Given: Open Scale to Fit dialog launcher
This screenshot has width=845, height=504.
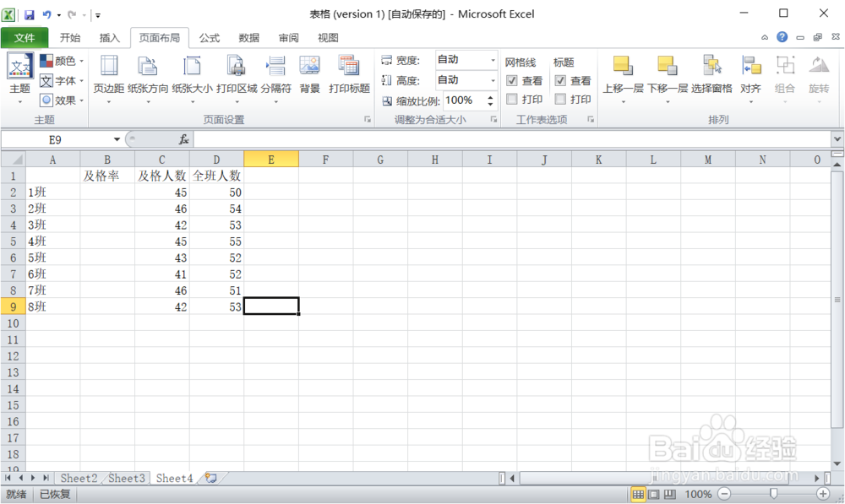Looking at the screenshot, I should [x=493, y=120].
